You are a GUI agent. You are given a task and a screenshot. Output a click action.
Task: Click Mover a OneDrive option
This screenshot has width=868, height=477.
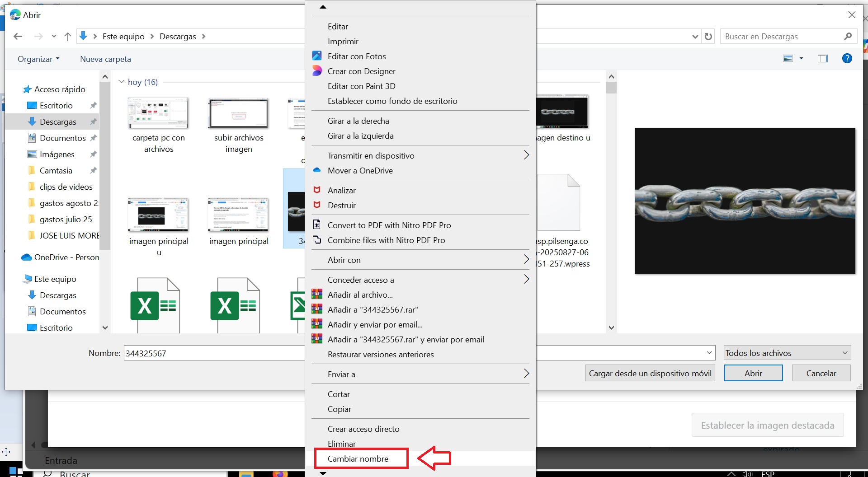360,171
